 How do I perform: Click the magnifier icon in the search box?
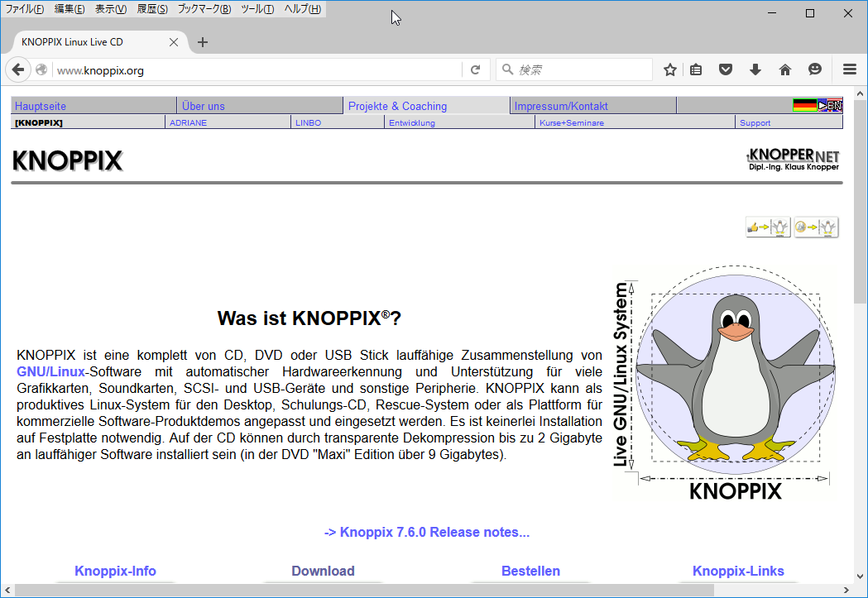pyautogui.click(x=507, y=69)
